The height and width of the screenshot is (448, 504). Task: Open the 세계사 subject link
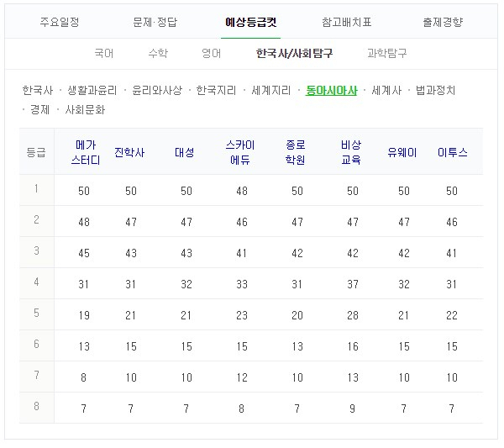tap(386, 90)
